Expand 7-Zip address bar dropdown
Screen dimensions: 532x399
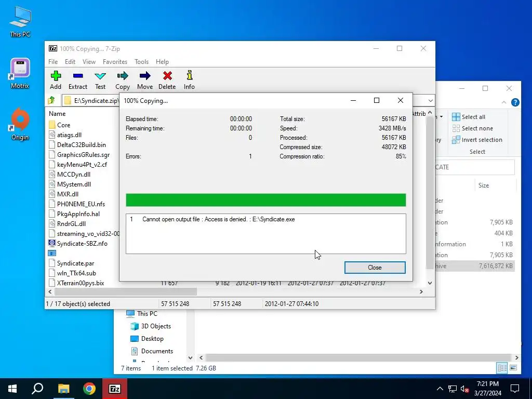pos(431,100)
